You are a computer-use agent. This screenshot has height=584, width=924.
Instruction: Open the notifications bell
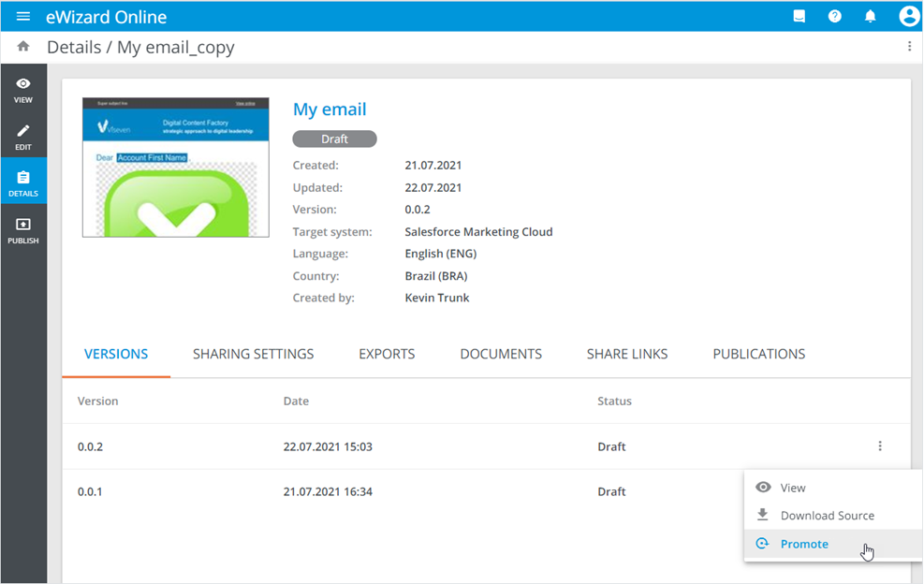coord(871,17)
